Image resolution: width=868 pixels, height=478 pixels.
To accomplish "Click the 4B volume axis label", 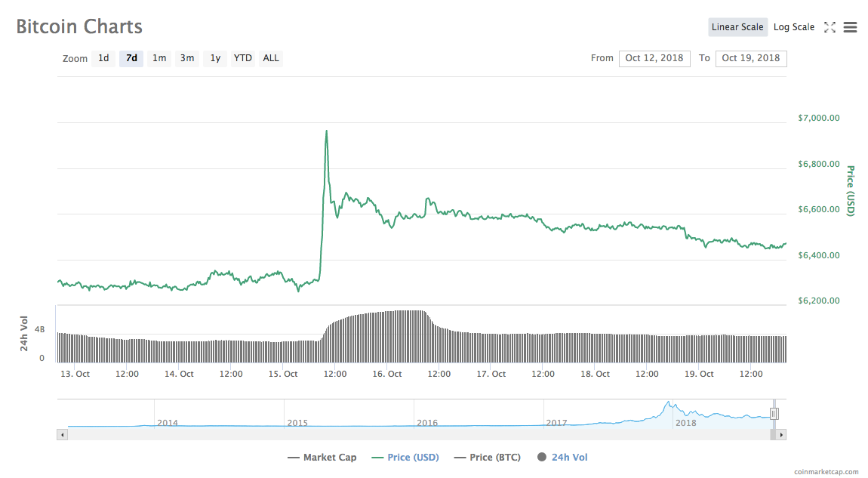I will point(40,329).
